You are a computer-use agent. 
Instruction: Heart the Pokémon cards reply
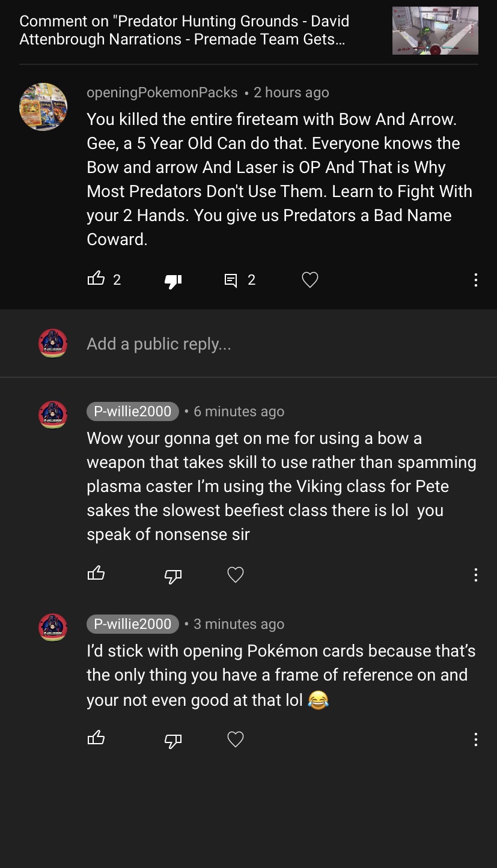pos(236,739)
